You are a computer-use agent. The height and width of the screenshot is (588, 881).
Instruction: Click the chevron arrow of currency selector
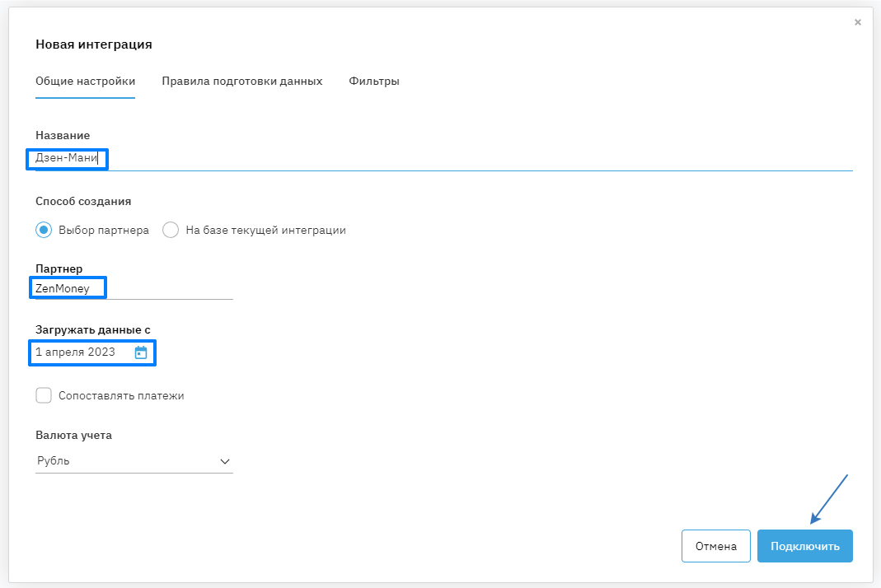coord(225,461)
